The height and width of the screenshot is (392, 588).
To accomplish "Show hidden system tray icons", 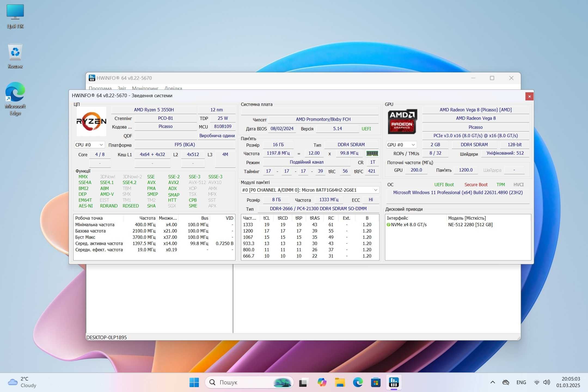I will click(x=492, y=382).
